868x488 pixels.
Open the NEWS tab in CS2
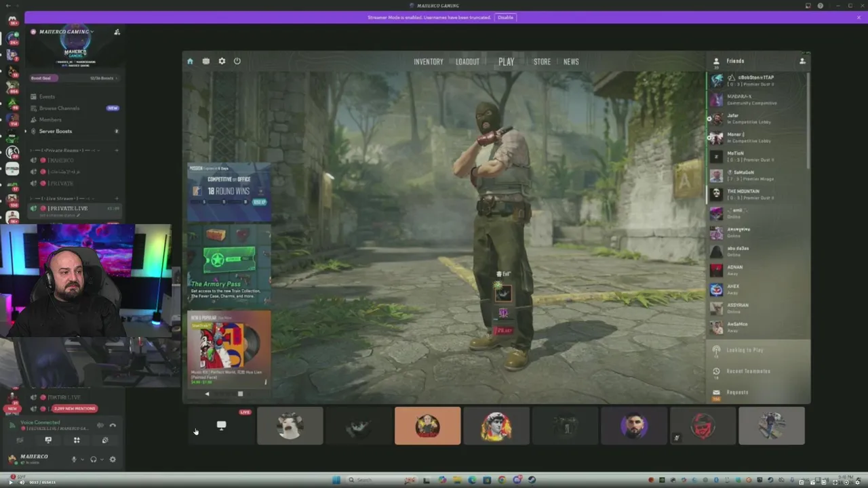571,62
